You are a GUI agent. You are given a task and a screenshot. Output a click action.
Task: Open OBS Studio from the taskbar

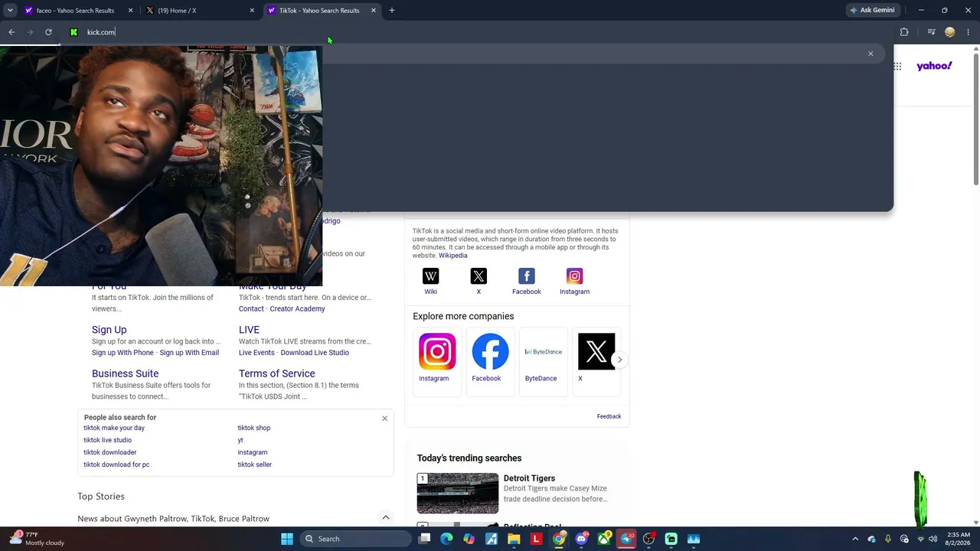coord(648,539)
